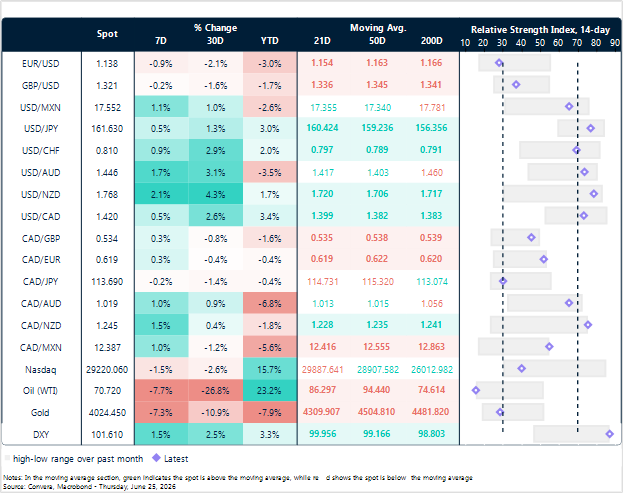Viewport: 625px width, 495px height.
Task: Click the CAD/NZD RSI diamond marker
Action: click(x=589, y=325)
